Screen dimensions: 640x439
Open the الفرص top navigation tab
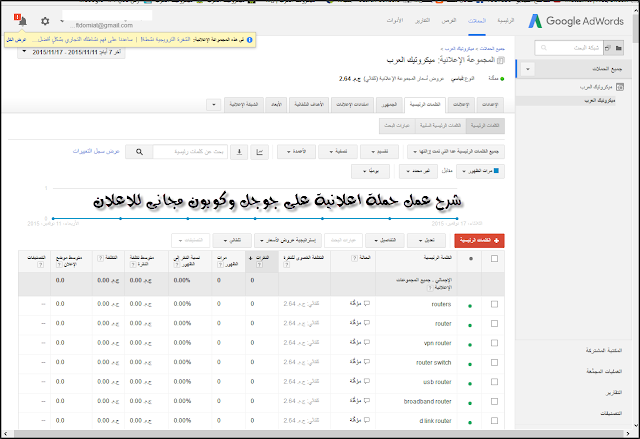[x=449, y=21]
